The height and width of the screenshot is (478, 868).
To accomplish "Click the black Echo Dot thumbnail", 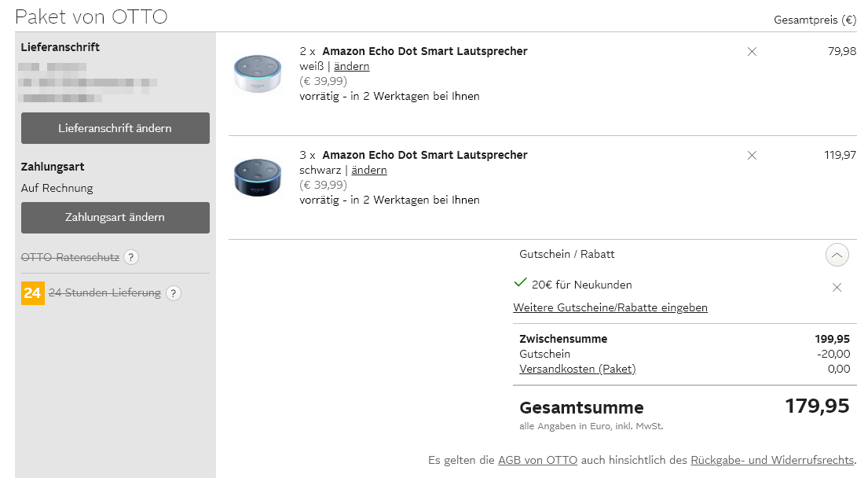I will coord(258,178).
